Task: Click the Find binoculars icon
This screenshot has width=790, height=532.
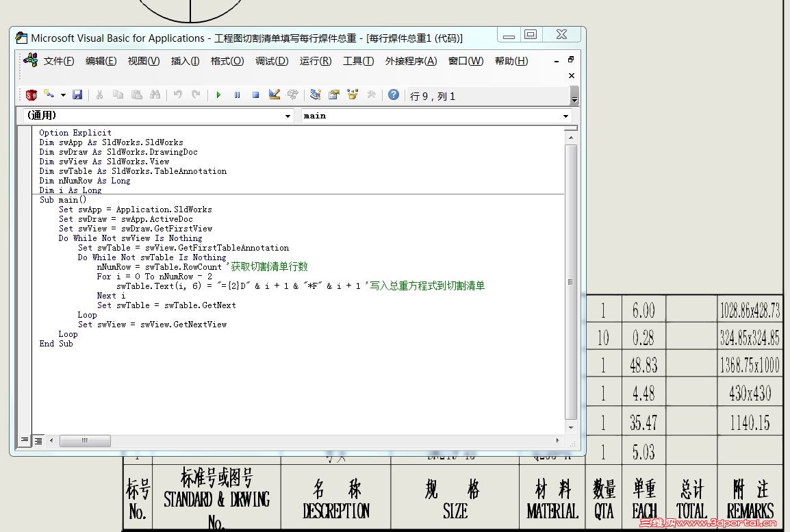Action: 155,95
